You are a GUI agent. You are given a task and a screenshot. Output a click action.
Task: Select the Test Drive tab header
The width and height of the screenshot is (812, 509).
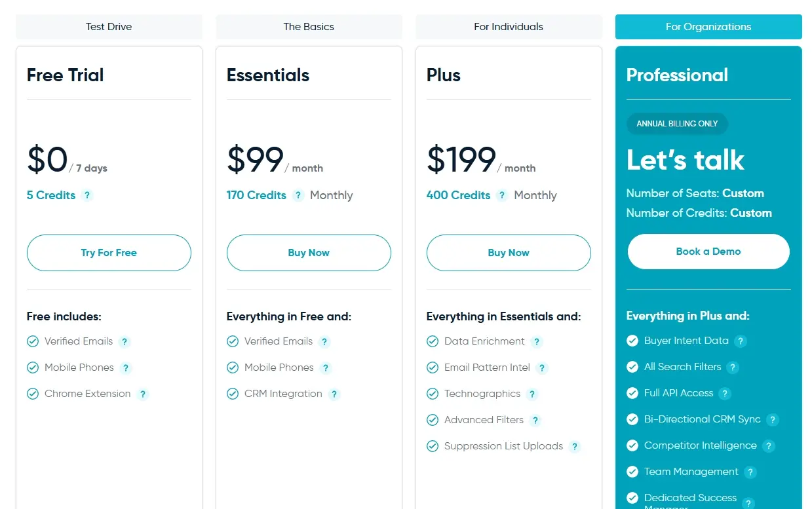tap(109, 27)
